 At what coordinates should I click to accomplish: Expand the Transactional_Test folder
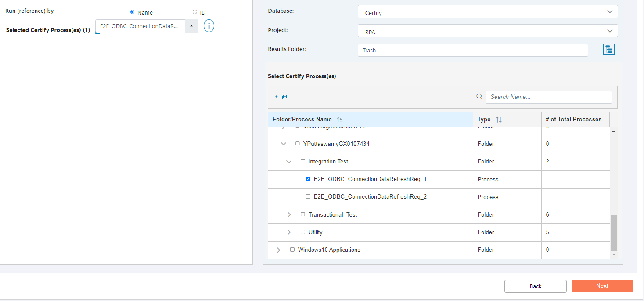[x=289, y=214]
